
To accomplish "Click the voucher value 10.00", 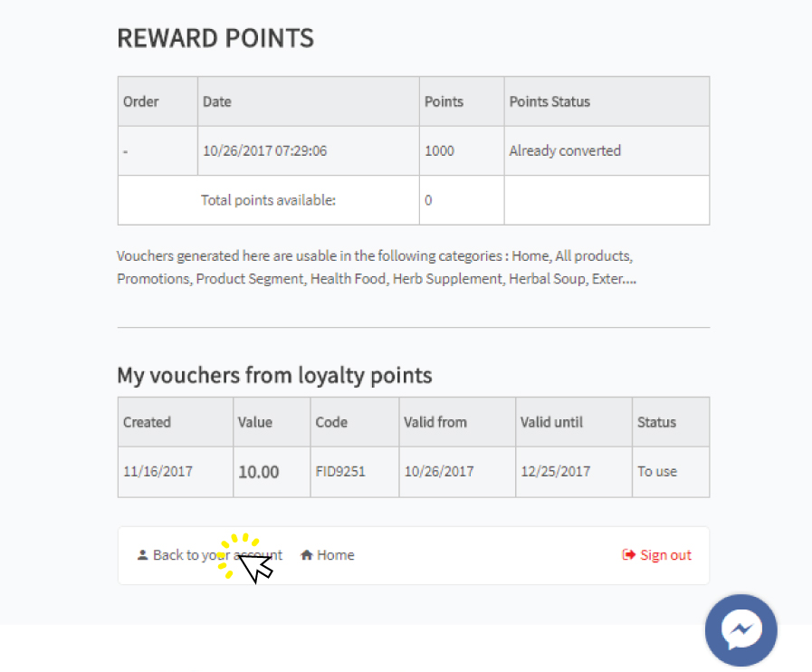I will point(258,472).
